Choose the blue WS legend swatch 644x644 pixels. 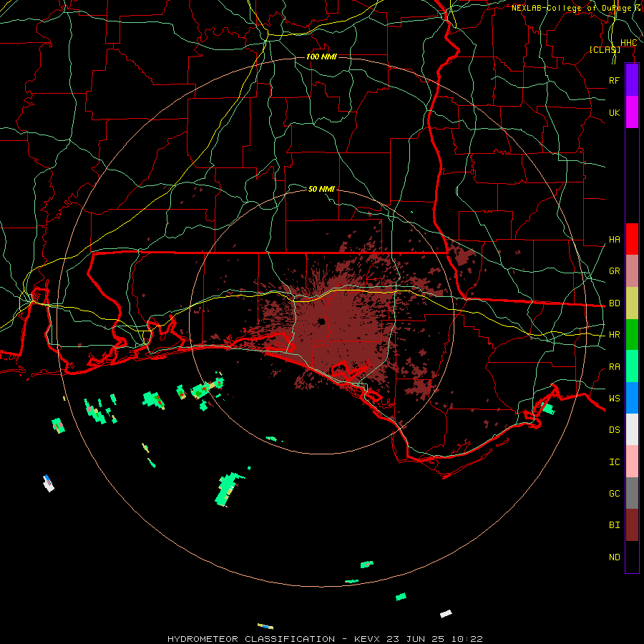[x=632, y=398]
